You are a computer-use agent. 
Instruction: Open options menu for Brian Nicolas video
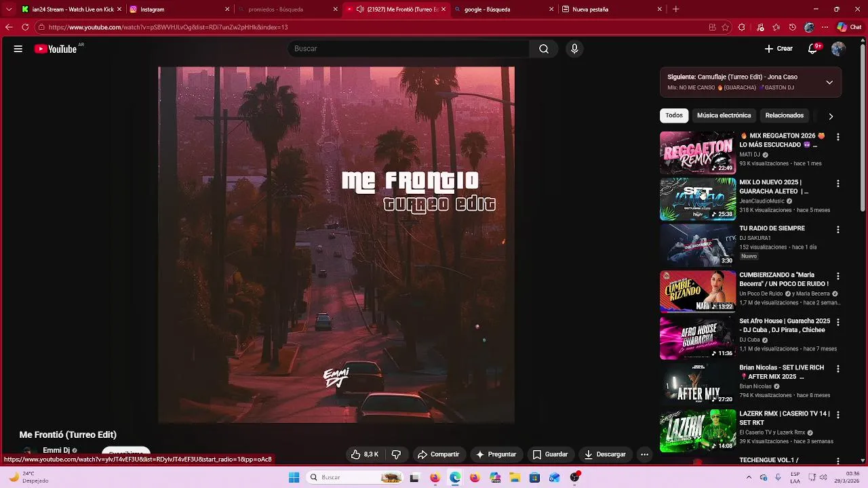[838, 369]
